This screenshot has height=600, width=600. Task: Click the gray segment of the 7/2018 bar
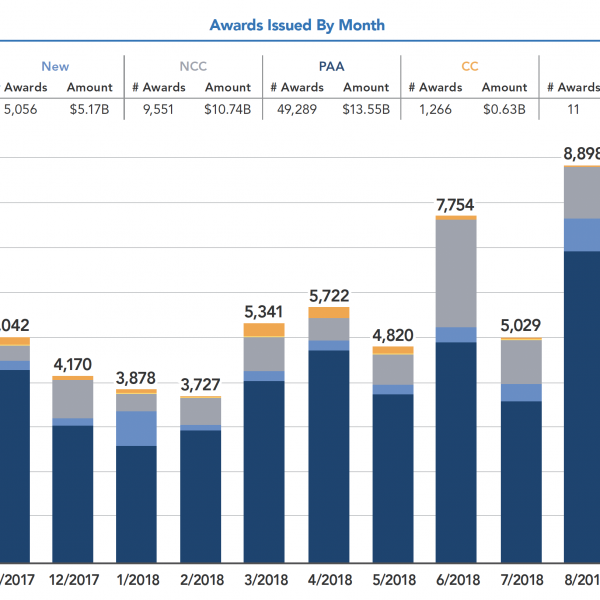pos(520,362)
